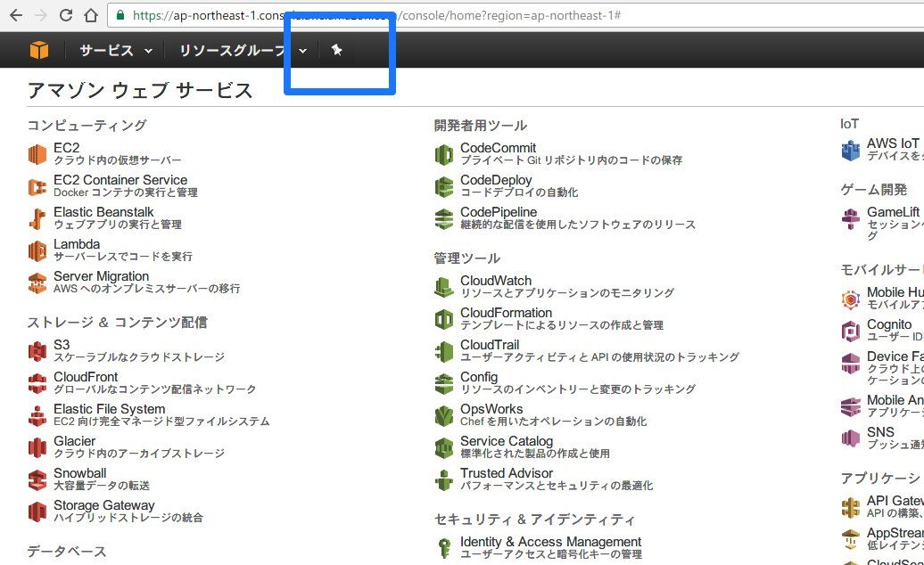Open the API Gateway icon
This screenshot has height=565, width=924.
click(x=850, y=507)
